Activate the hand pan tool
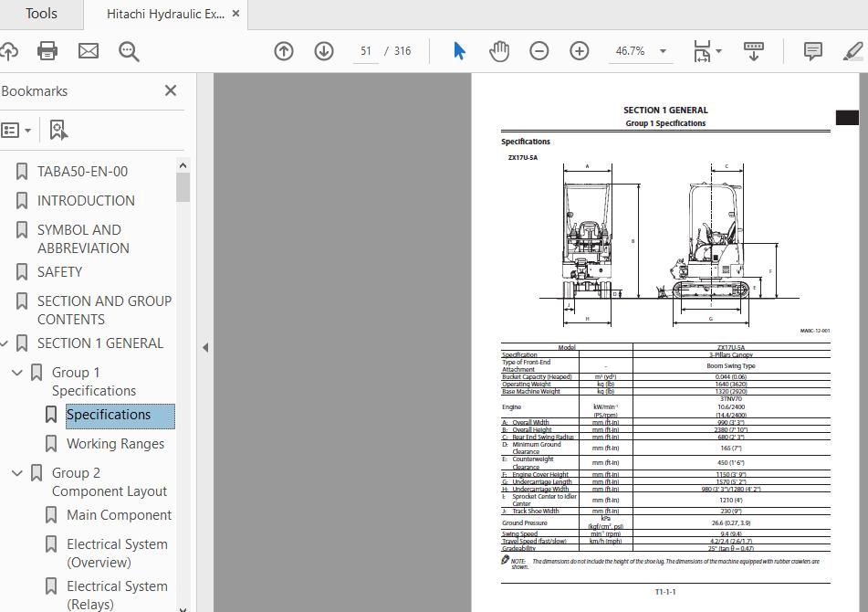This screenshot has width=868, height=612. [499, 51]
